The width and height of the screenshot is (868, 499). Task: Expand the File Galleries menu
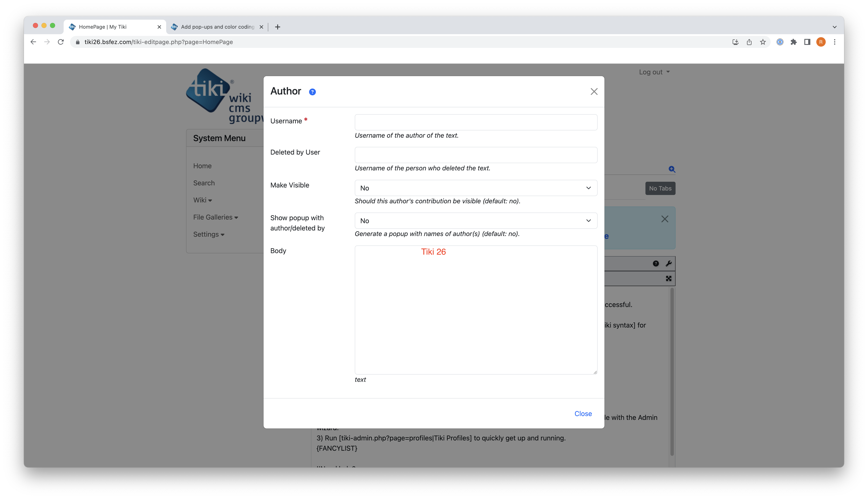tap(215, 217)
